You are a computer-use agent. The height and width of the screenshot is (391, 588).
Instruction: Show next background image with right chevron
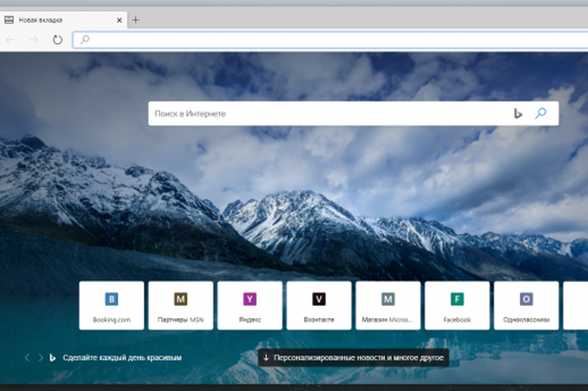click(x=41, y=357)
